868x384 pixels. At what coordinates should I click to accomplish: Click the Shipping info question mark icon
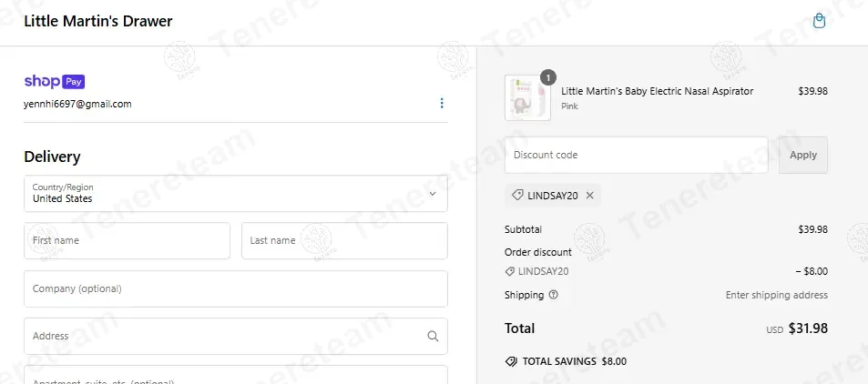click(553, 295)
